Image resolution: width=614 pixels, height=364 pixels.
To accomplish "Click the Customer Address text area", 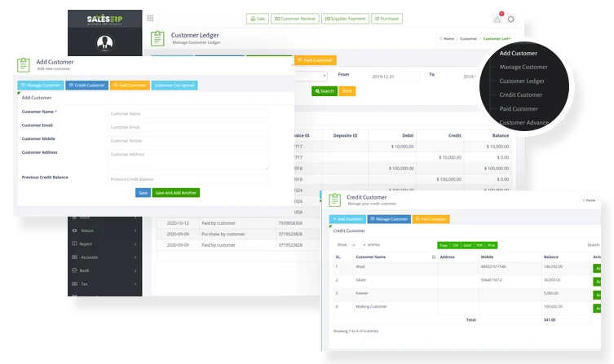I will click(188, 160).
